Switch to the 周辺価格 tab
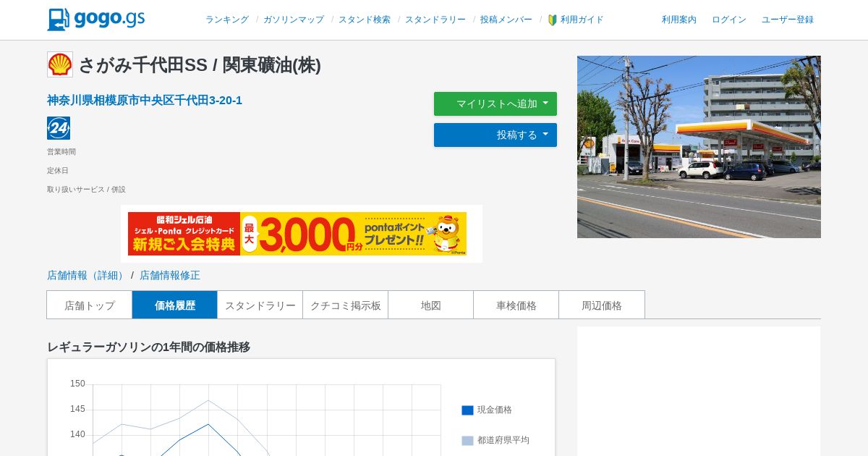868x456 pixels. pos(602,305)
